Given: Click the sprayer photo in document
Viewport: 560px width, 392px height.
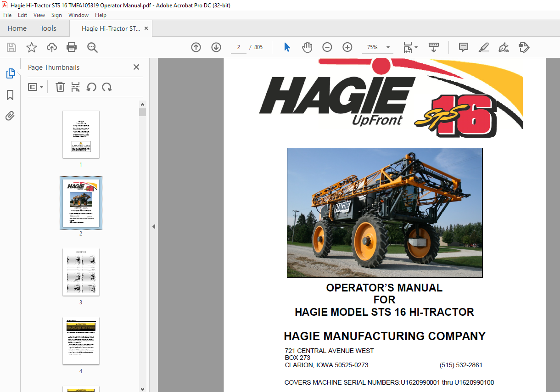Looking at the screenshot, I should pyautogui.click(x=385, y=213).
